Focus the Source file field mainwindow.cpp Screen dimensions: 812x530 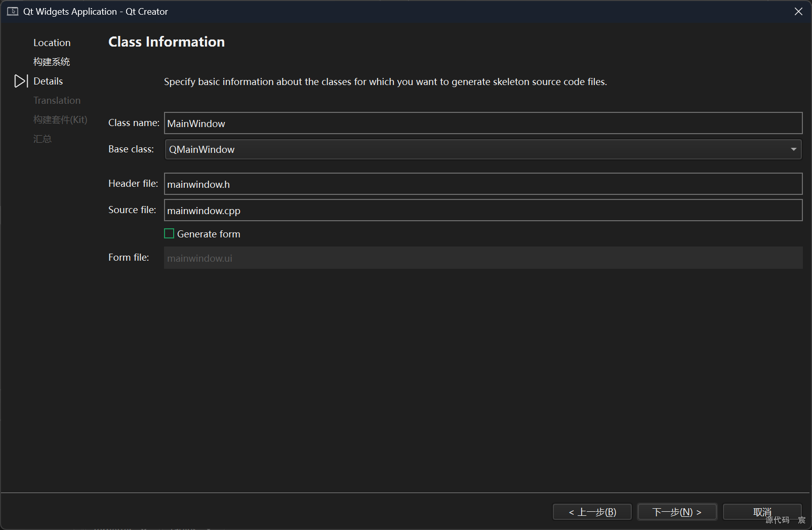pos(483,210)
